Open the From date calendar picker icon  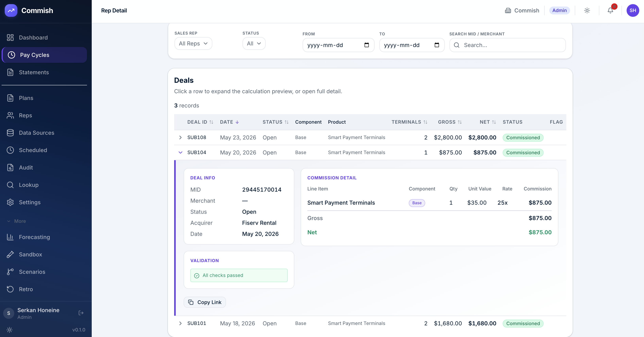[x=366, y=45]
